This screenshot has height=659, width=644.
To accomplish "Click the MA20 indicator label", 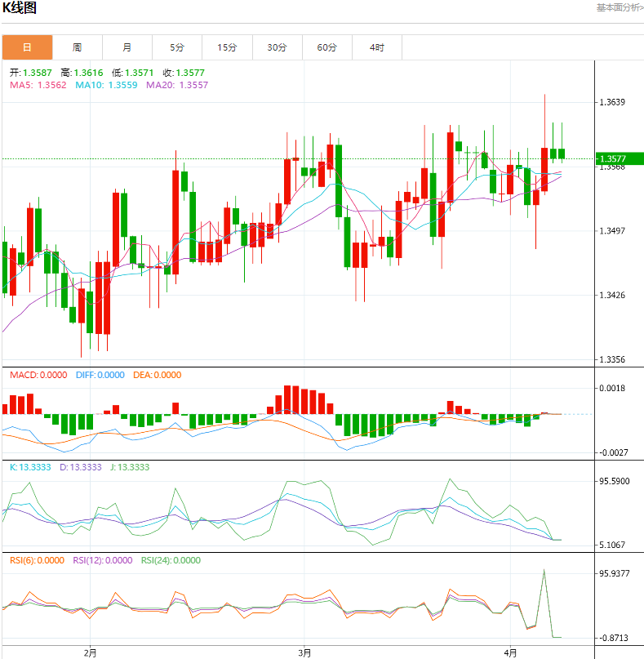I will point(177,85).
